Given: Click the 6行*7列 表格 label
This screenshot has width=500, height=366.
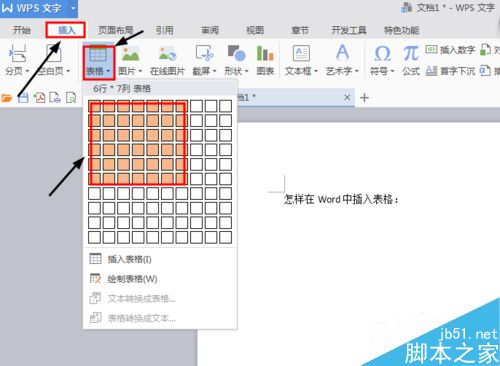Looking at the screenshot, I should tap(122, 89).
